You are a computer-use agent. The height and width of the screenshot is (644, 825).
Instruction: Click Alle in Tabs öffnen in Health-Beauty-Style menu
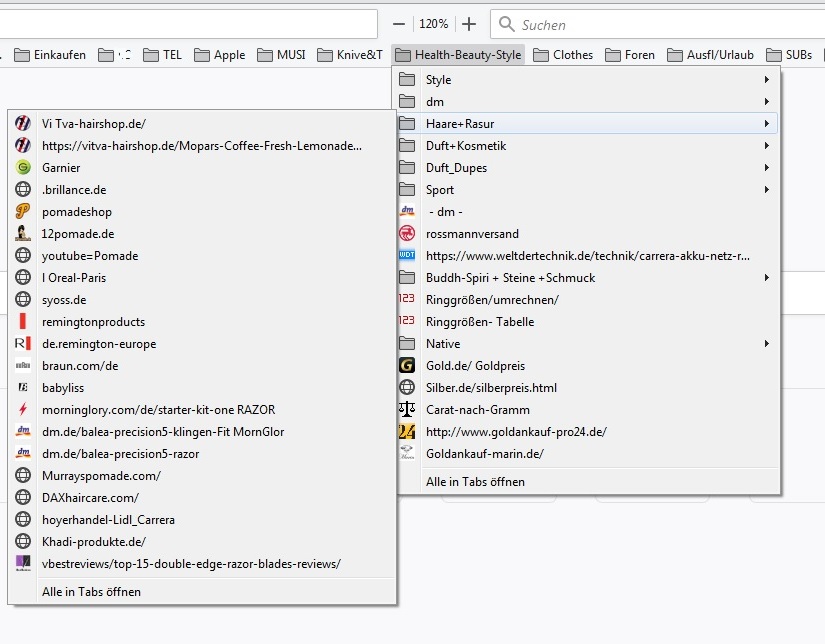586,482
